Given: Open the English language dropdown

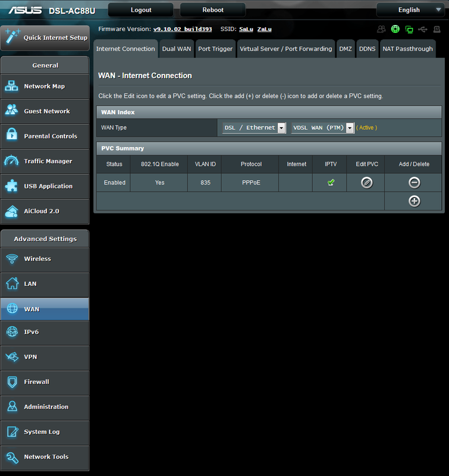Looking at the screenshot, I should click(x=412, y=10).
